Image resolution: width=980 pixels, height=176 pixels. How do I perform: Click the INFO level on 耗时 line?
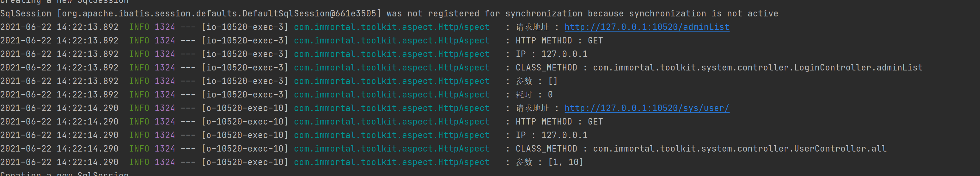click(139, 95)
